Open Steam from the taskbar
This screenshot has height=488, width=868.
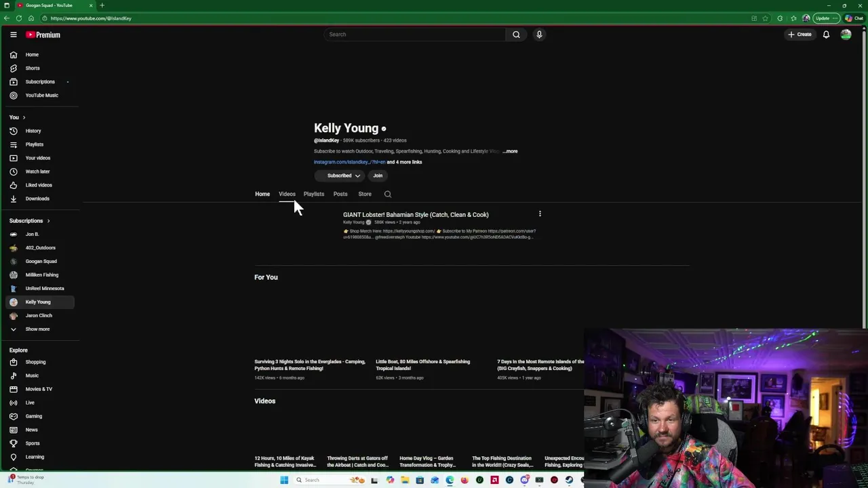pos(569,480)
